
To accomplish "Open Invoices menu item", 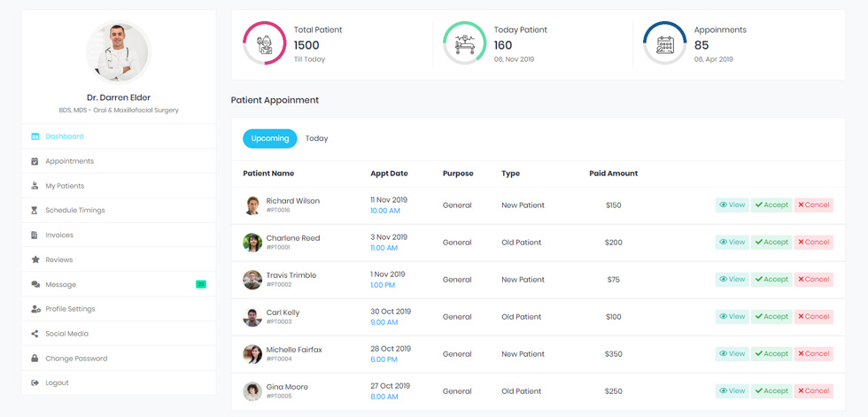I will tap(119, 235).
